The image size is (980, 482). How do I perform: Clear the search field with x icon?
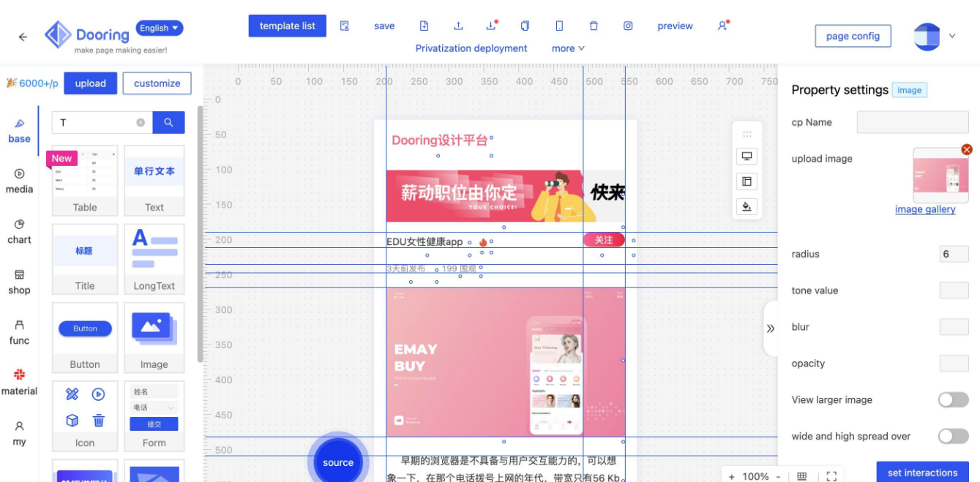coord(141,123)
